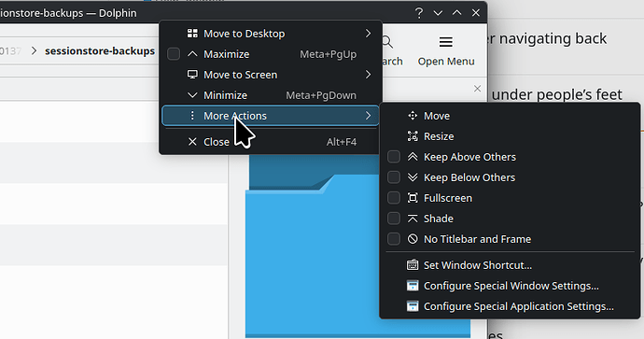The image size is (644, 339).
Task: Click the Dolphin window title text
Action: click(68, 13)
